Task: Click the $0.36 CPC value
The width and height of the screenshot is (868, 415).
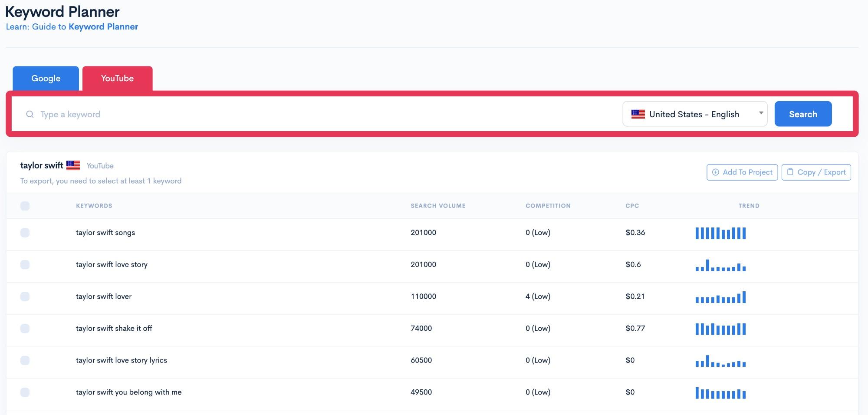Action: click(635, 233)
